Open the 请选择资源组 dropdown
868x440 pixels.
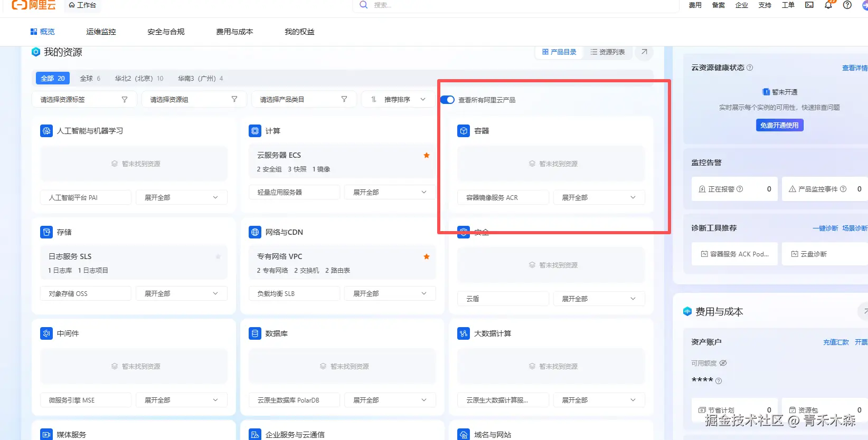point(194,99)
